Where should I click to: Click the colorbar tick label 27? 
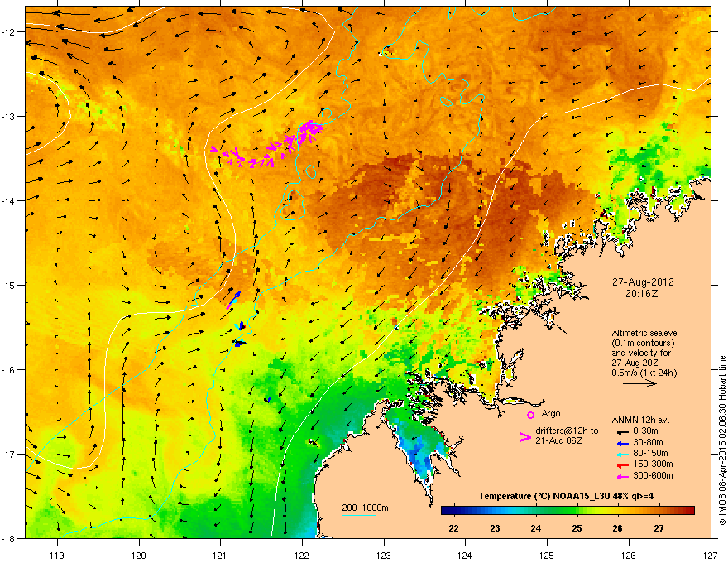659,528
